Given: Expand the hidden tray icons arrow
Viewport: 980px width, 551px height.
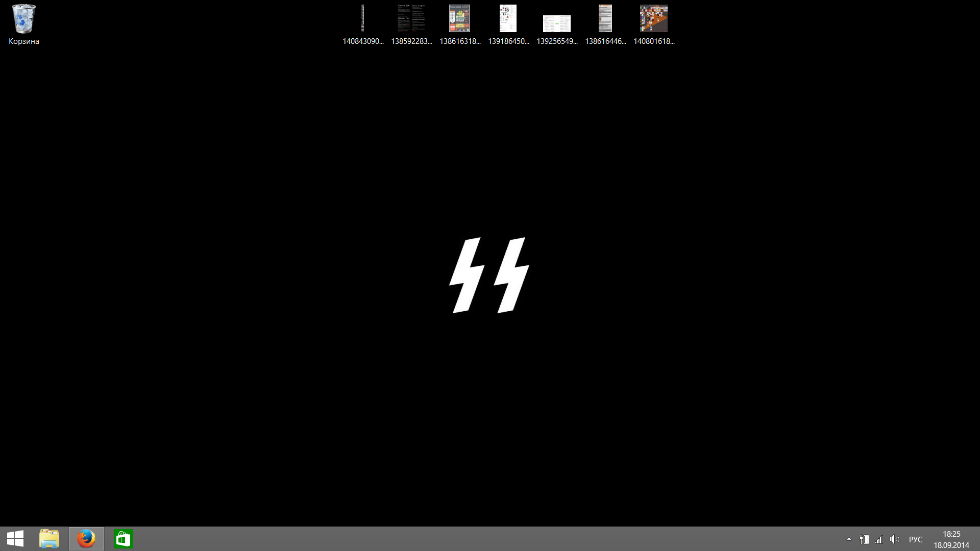Looking at the screenshot, I should (x=849, y=539).
